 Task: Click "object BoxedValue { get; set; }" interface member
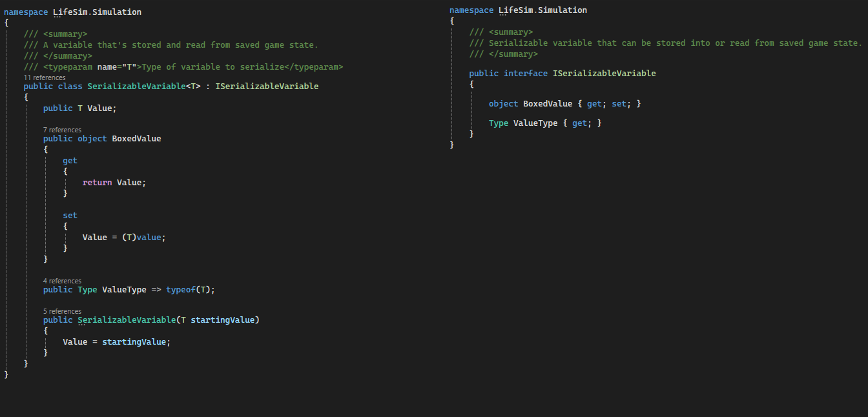[x=564, y=104]
